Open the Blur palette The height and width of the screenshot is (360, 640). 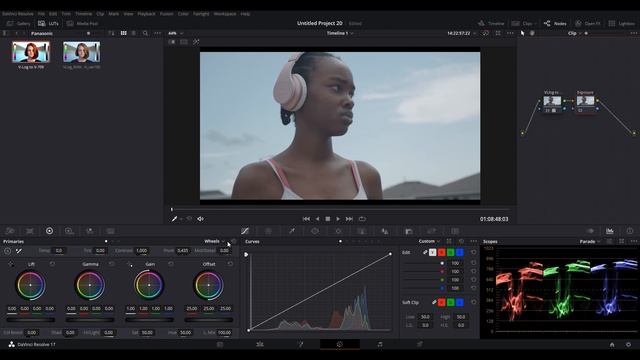(x=384, y=231)
